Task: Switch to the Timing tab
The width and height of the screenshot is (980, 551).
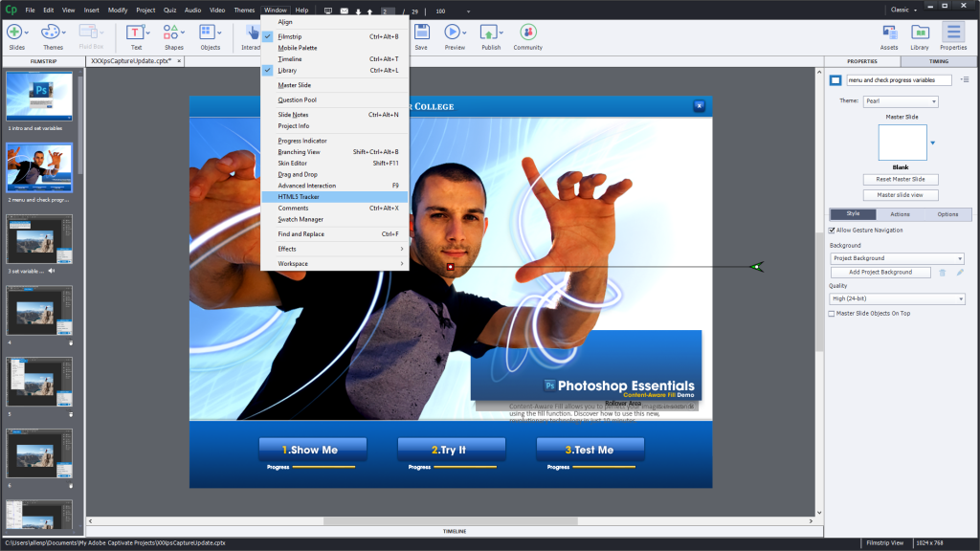Action: point(940,61)
